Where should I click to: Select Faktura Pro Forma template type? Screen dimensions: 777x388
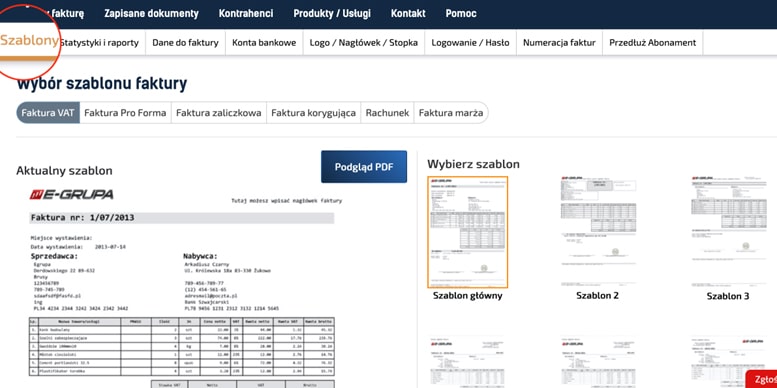125,112
